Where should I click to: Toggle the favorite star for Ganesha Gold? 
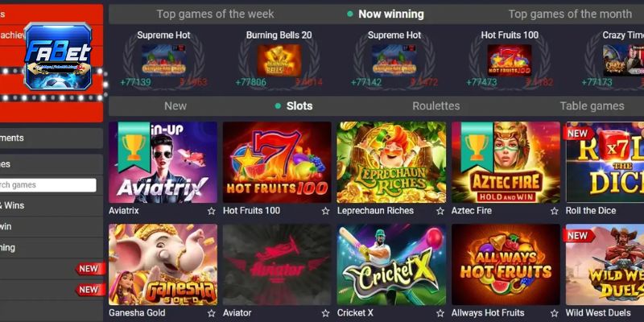click(x=211, y=313)
